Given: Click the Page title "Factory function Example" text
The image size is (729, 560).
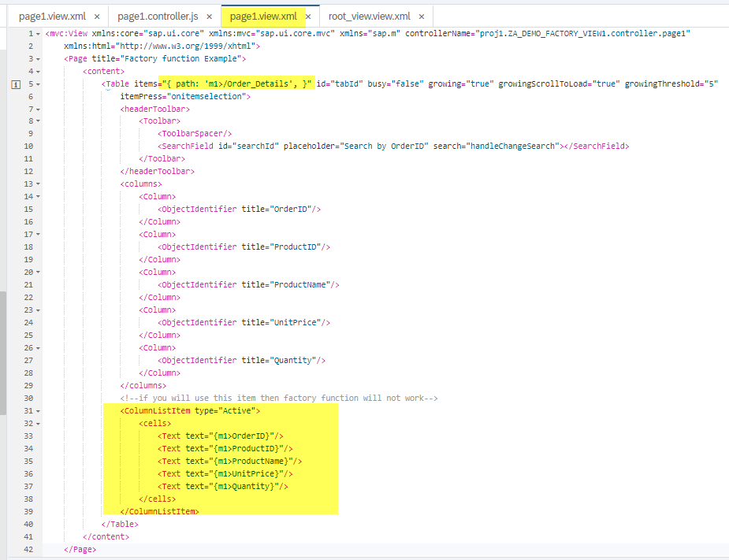Looking at the screenshot, I should click(183, 58).
